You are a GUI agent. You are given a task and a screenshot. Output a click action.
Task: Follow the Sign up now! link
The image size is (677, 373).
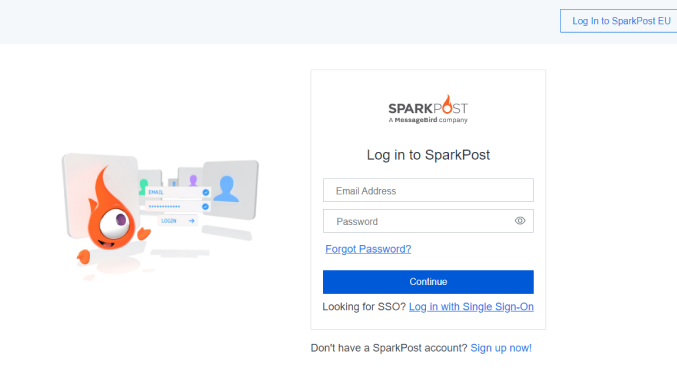point(501,348)
